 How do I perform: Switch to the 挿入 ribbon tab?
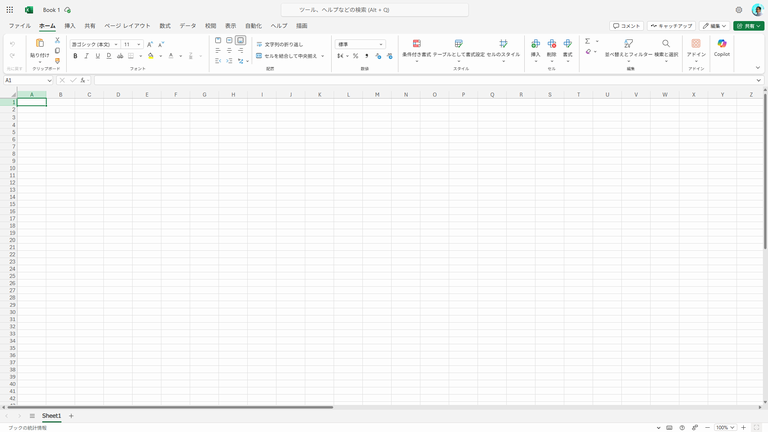(x=69, y=26)
